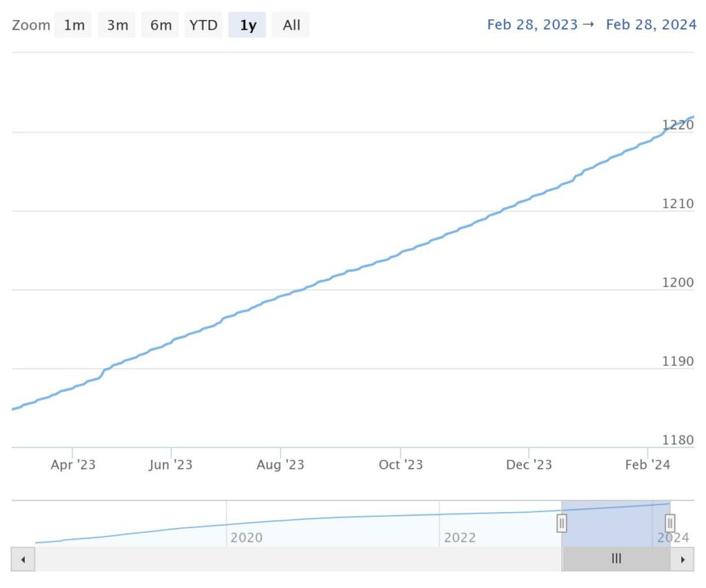Click the empty scrollbar track area

pos(298,559)
